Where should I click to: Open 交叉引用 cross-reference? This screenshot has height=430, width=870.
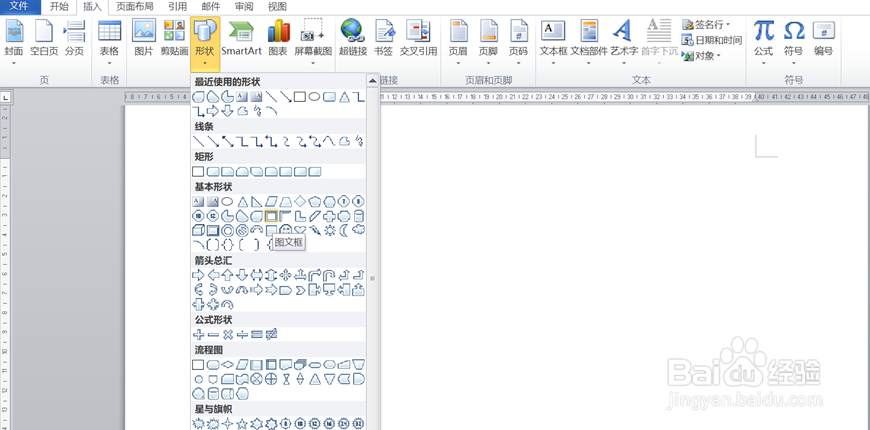(418, 38)
